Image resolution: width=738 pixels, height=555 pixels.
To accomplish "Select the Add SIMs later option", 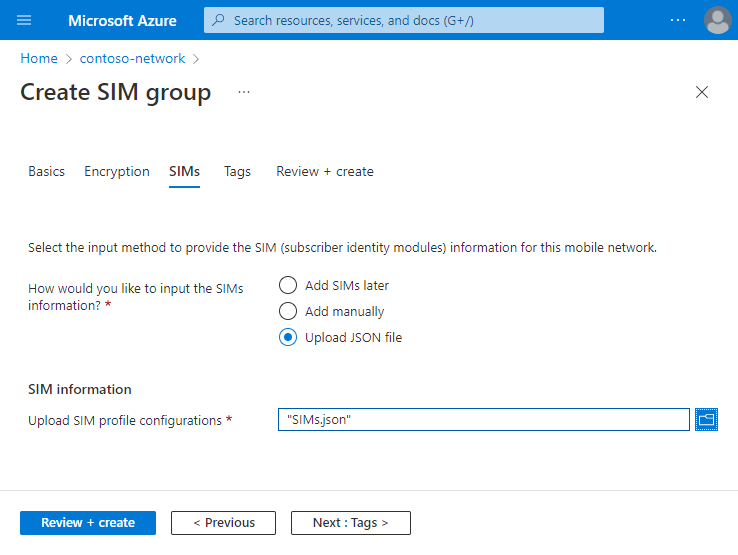I will pyautogui.click(x=288, y=285).
